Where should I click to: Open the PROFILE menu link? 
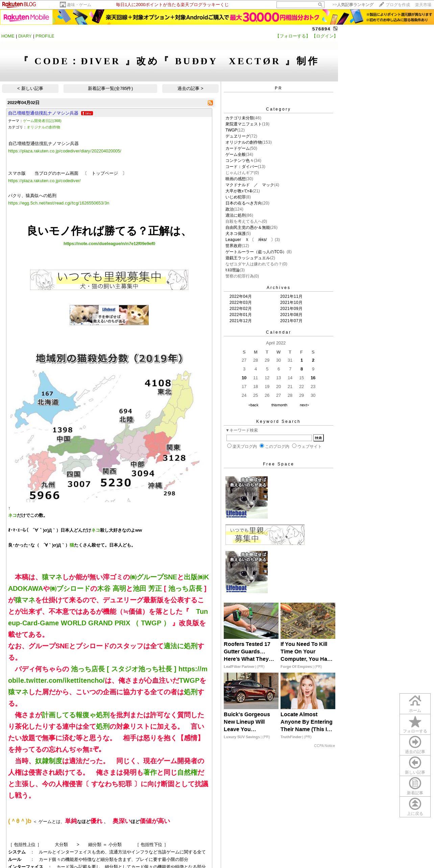[x=45, y=36]
